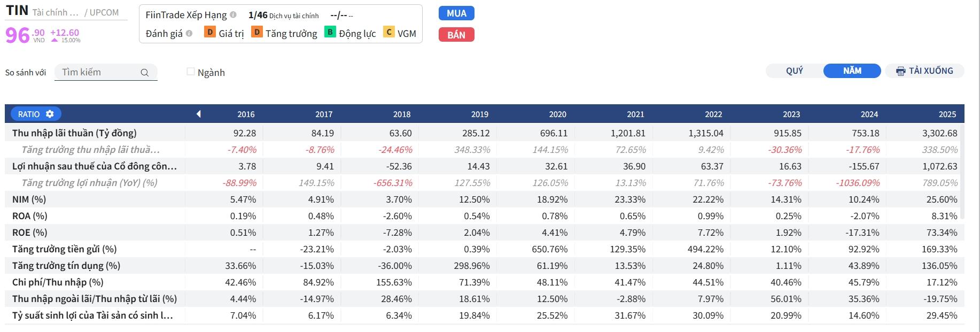Enable the Ngành comparison checkbox
The width and height of the screenshot is (980, 332).
pos(191,72)
